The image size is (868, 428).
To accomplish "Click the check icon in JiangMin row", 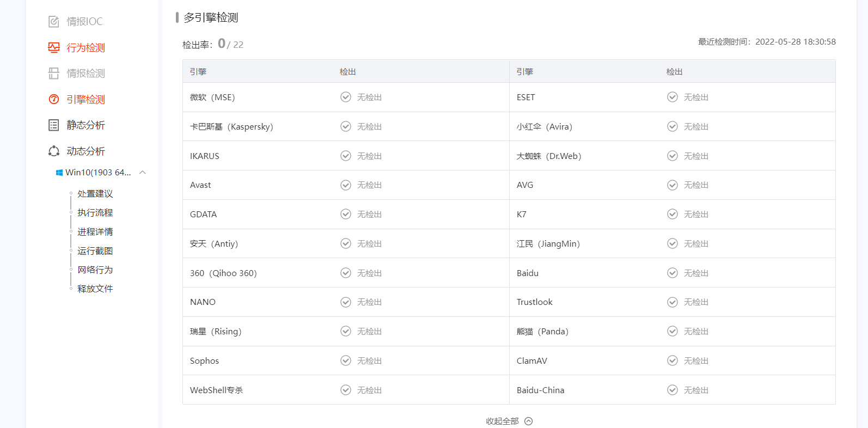I will [673, 243].
